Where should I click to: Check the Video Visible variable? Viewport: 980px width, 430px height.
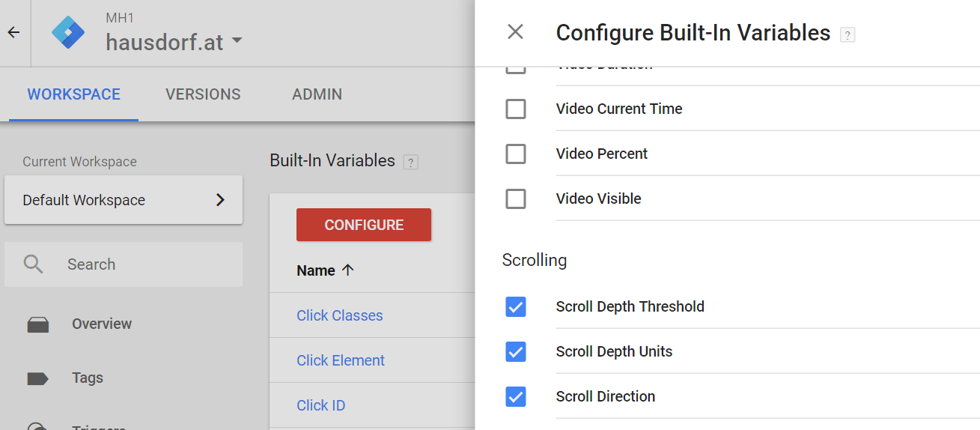pyautogui.click(x=516, y=199)
